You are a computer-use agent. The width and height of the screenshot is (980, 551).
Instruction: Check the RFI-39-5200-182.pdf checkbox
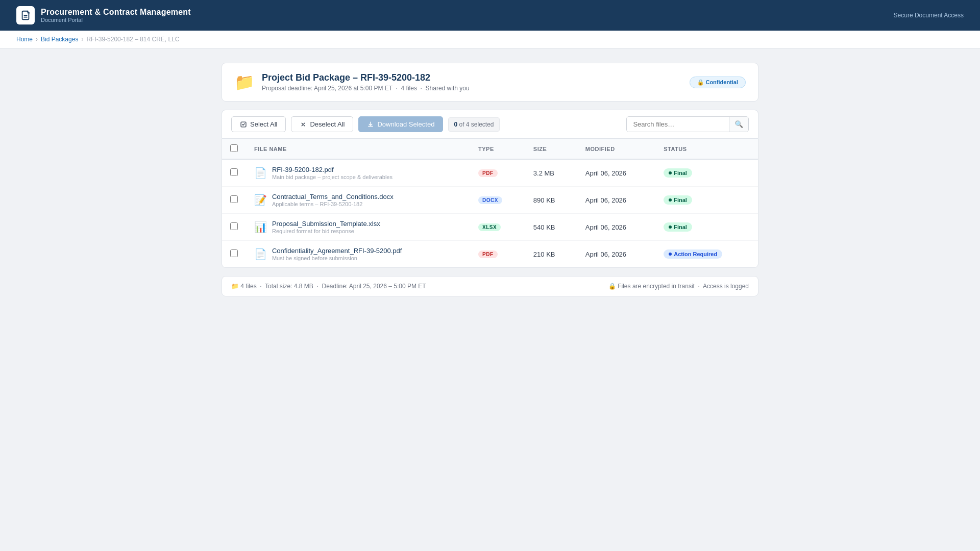tap(234, 172)
